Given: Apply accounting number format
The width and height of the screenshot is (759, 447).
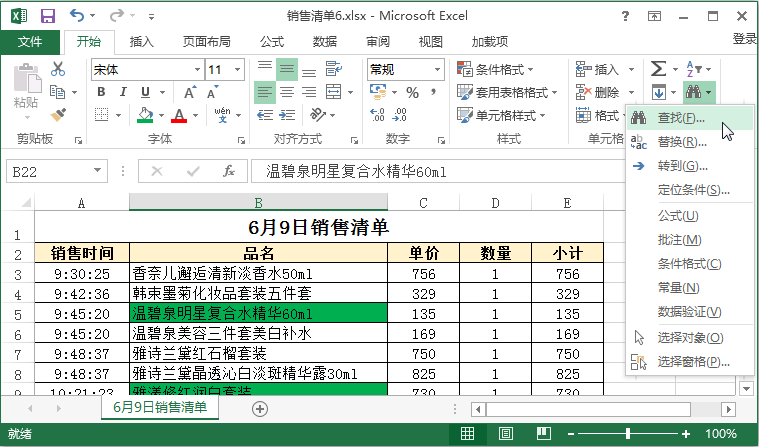Looking at the screenshot, I should 378,92.
